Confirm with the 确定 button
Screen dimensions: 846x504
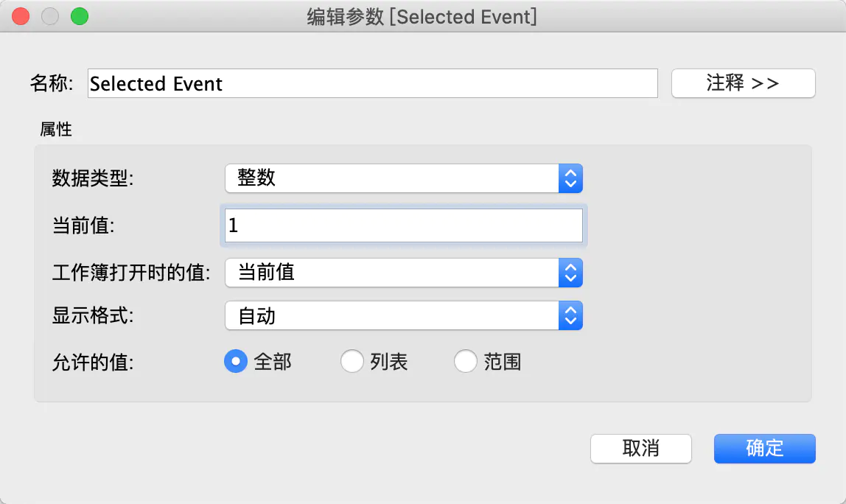coord(764,448)
